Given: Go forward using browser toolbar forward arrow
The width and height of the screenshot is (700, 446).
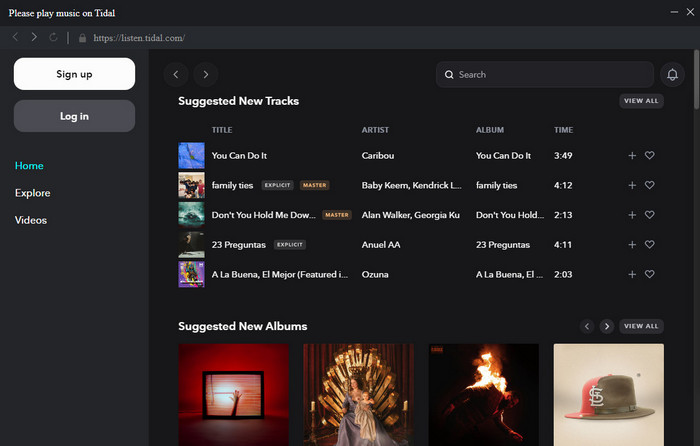Looking at the screenshot, I should 34,37.
